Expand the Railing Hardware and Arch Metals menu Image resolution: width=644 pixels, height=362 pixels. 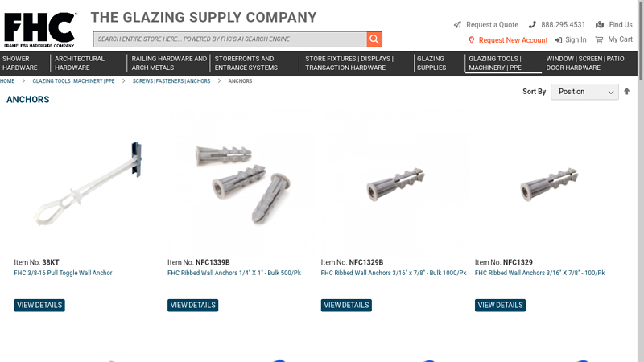[169, 64]
